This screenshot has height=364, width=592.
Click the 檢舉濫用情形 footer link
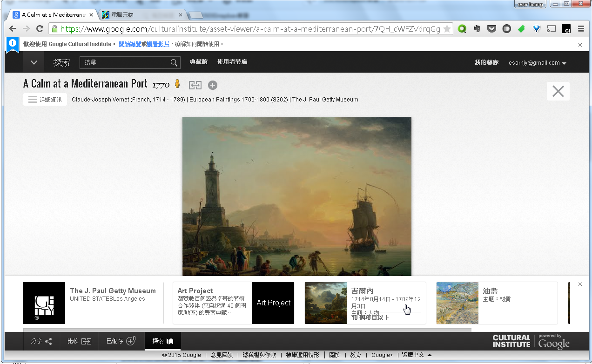click(x=303, y=355)
